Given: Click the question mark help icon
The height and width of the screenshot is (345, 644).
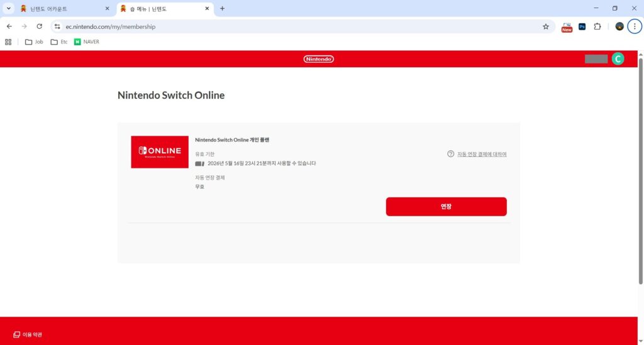Looking at the screenshot, I should 450,154.
